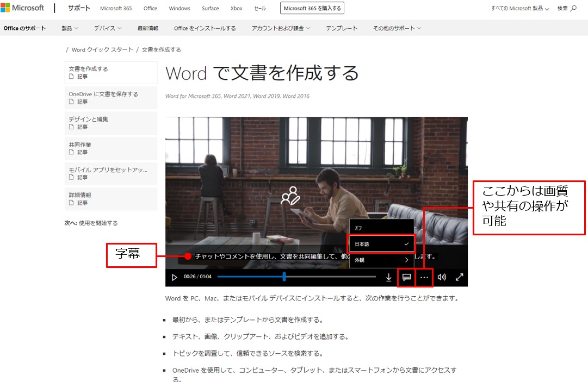Open the 外観 submenu
The image size is (588, 382).
[382, 260]
